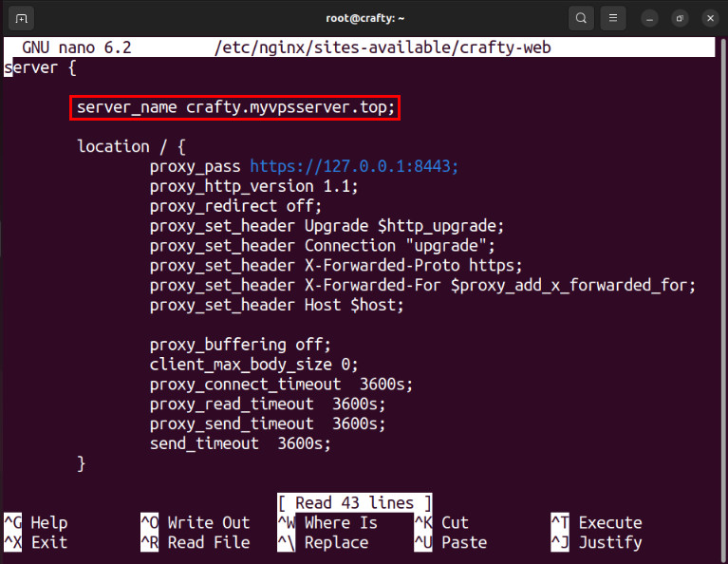Click the https://127.0.0.1:8443 URL

[354, 166]
